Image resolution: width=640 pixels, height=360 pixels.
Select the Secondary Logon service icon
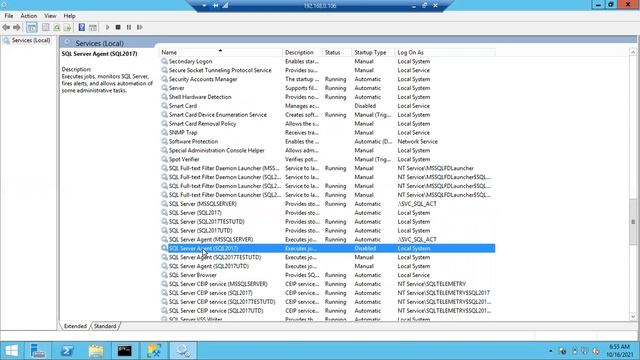pyautogui.click(x=164, y=61)
